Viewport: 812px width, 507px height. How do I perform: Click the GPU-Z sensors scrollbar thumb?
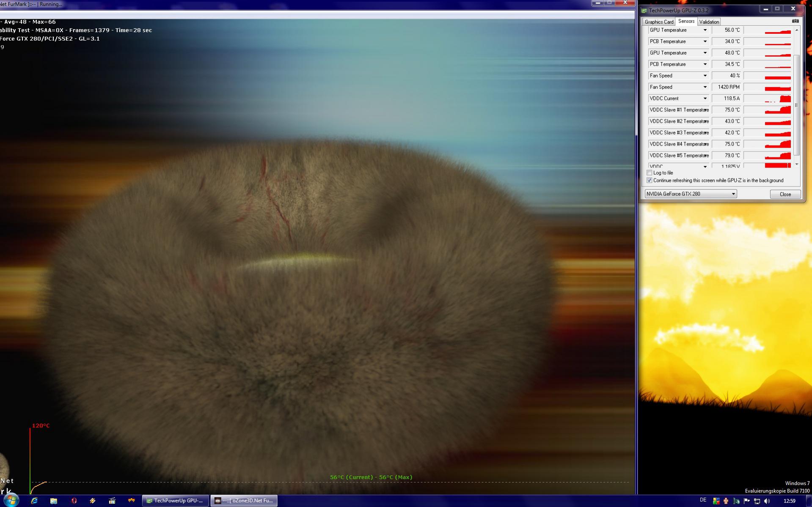[x=797, y=105]
